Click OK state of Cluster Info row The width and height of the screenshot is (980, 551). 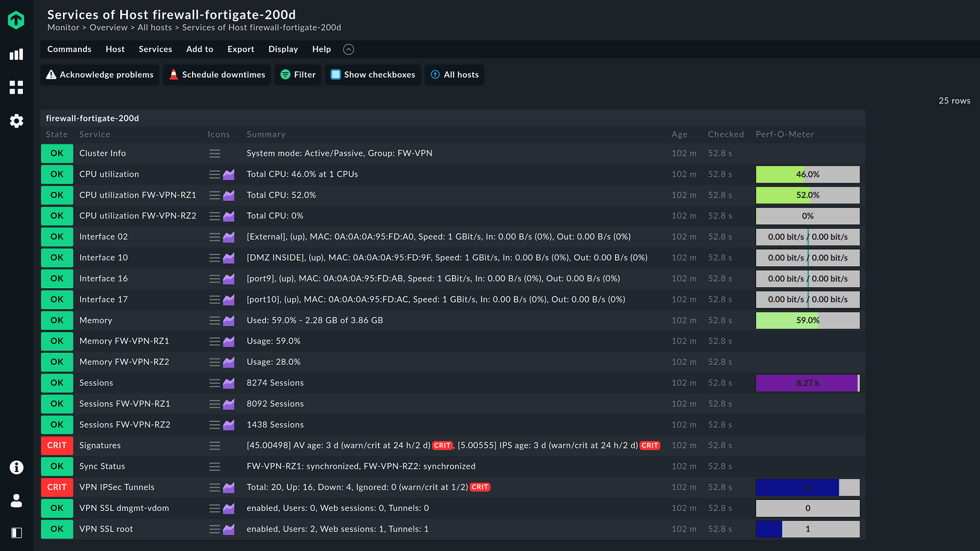pyautogui.click(x=57, y=153)
